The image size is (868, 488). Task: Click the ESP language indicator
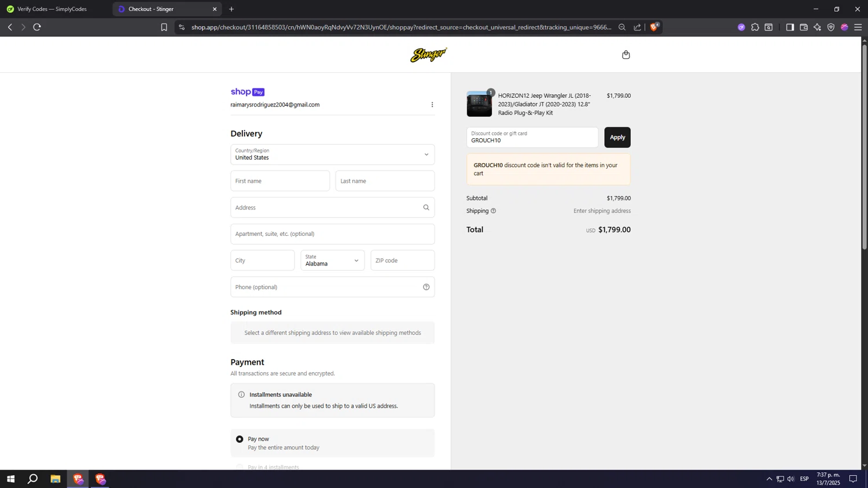click(804, 479)
